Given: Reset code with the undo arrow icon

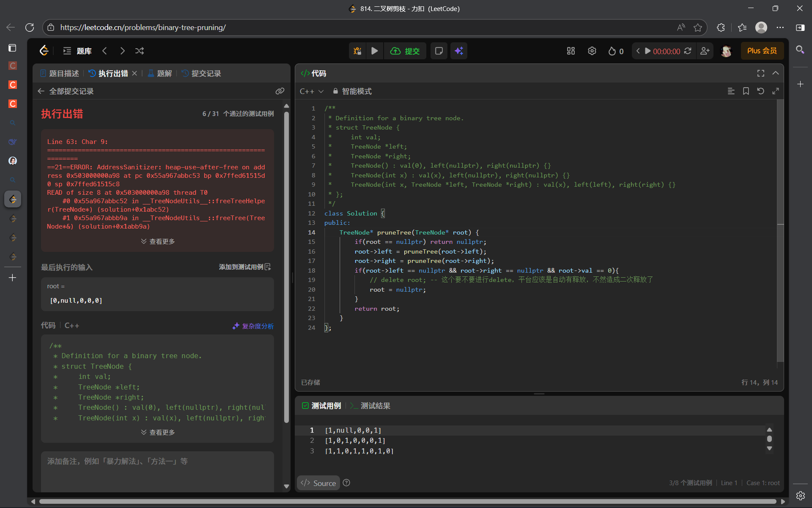Looking at the screenshot, I should point(760,91).
